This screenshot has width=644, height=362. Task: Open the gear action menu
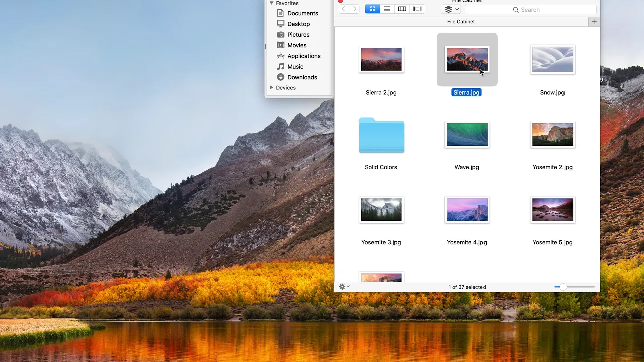344,287
